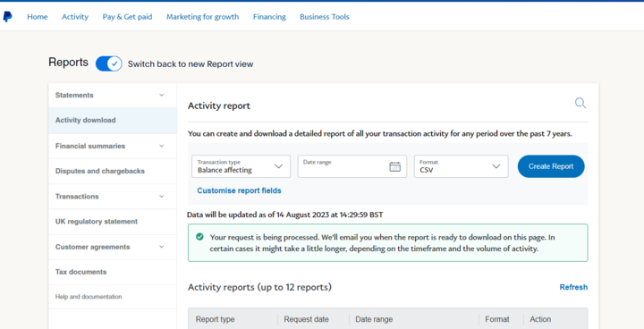644x329 pixels.
Task: Toggle the new Report view switch
Action: 109,64
